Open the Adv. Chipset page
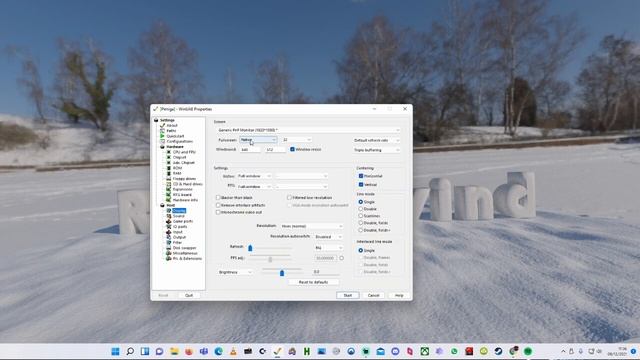Viewport: 640px width, 360px height. click(184, 162)
